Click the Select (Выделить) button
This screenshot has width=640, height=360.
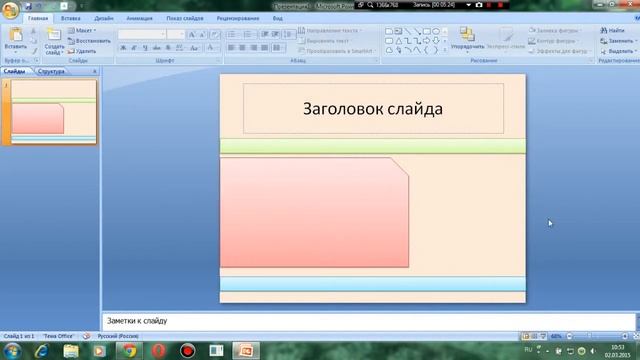[618, 51]
